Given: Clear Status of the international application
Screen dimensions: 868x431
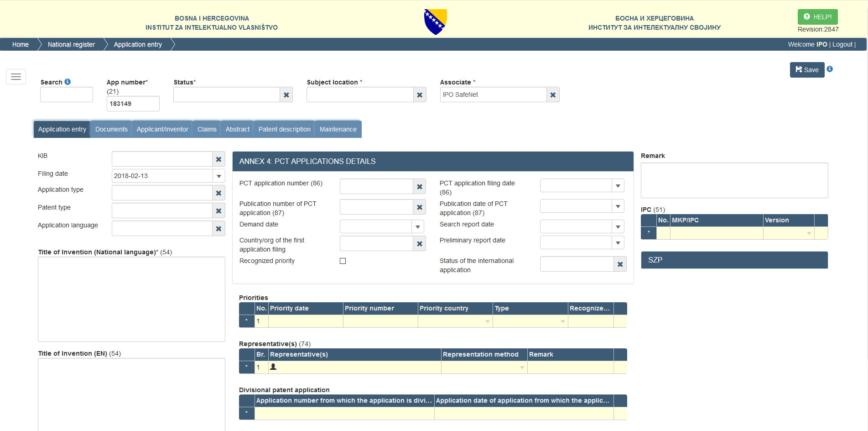Looking at the screenshot, I should tap(620, 264).
